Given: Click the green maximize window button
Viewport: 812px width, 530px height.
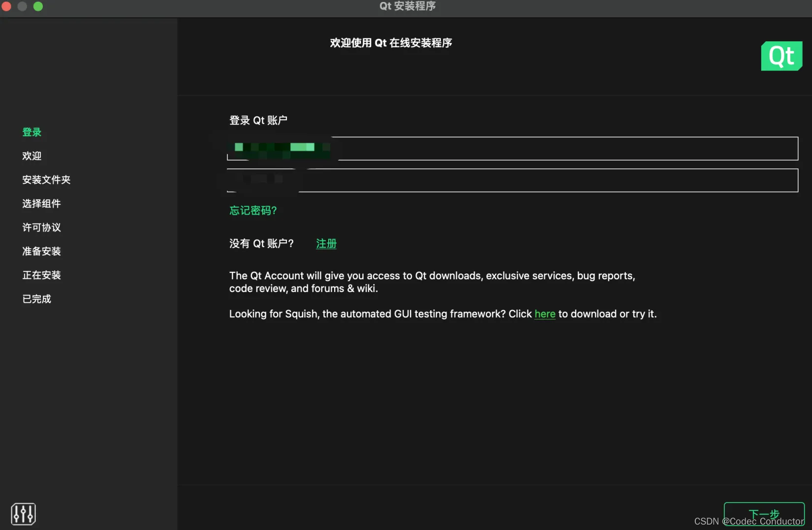Looking at the screenshot, I should 38,6.
